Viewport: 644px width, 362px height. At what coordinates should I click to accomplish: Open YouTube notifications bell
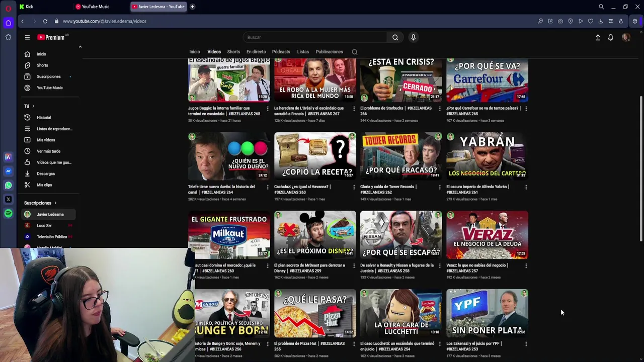coord(610,37)
